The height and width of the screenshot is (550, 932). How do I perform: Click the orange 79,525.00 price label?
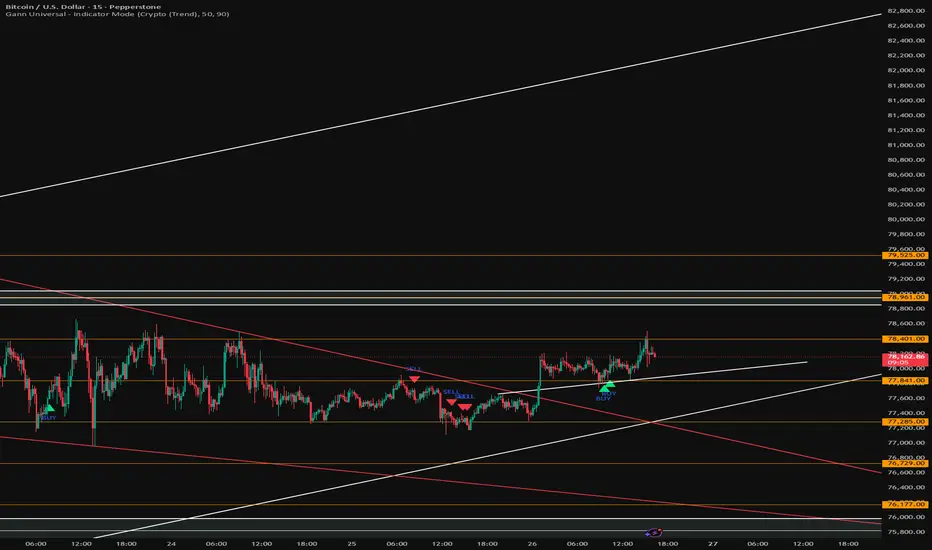click(905, 255)
